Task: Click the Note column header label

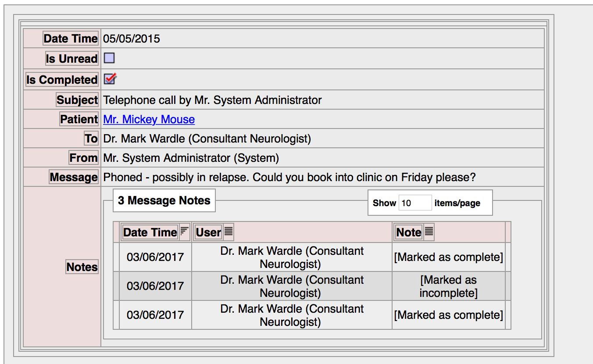Action: click(408, 232)
